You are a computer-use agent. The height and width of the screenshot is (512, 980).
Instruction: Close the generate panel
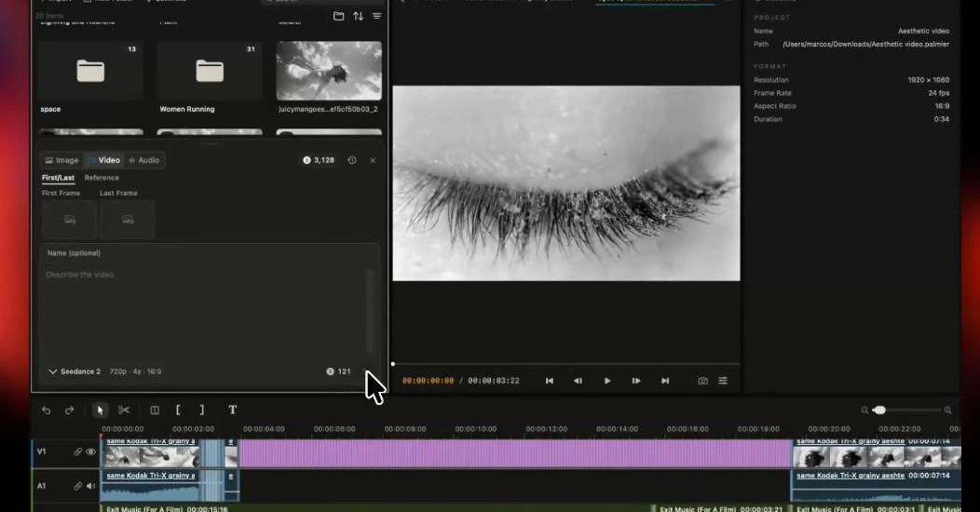pyautogui.click(x=373, y=160)
